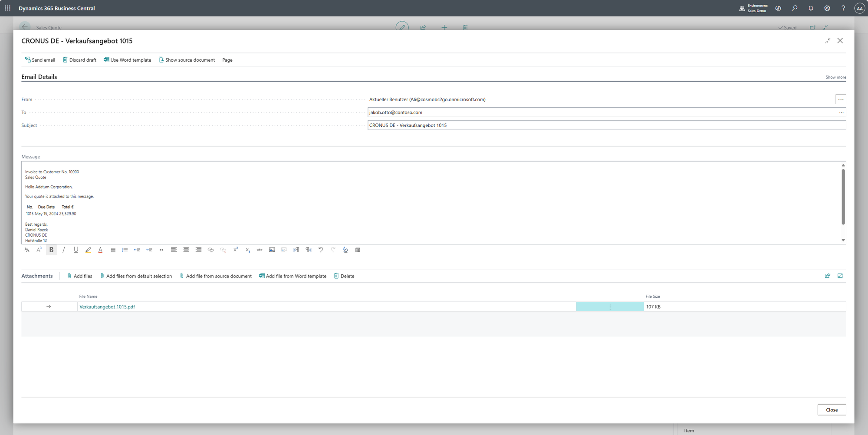
Task: Click into the Subject input field
Action: click(x=606, y=125)
